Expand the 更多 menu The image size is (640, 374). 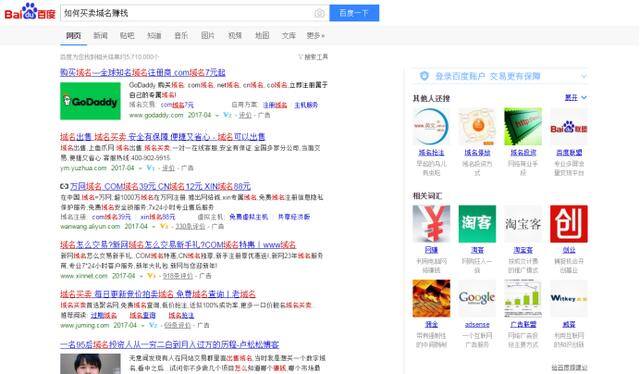click(316, 36)
